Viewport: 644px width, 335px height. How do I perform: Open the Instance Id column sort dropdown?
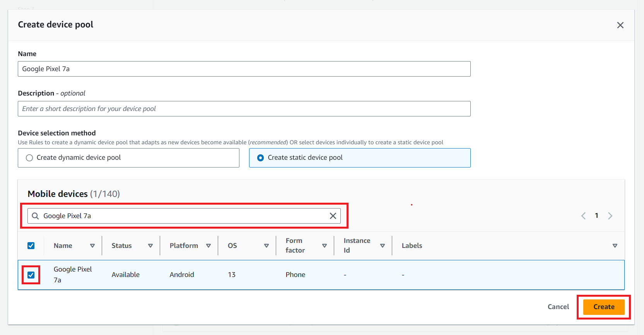pyautogui.click(x=383, y=246)
